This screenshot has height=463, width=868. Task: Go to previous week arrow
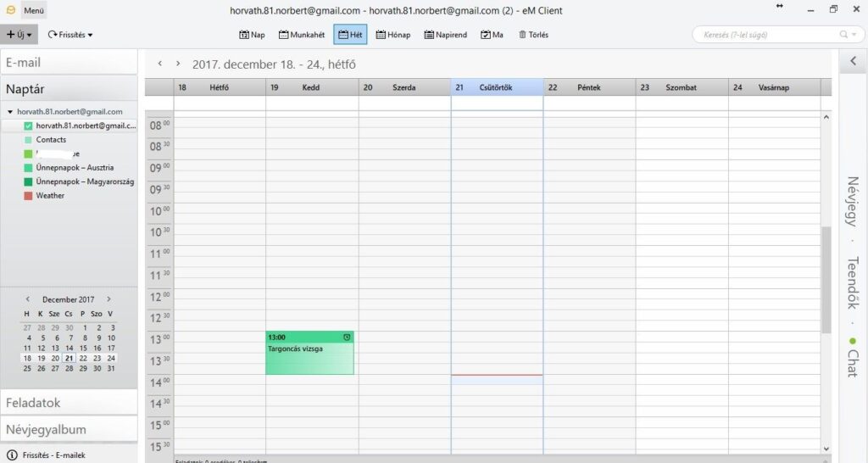[x=160, y=64]
